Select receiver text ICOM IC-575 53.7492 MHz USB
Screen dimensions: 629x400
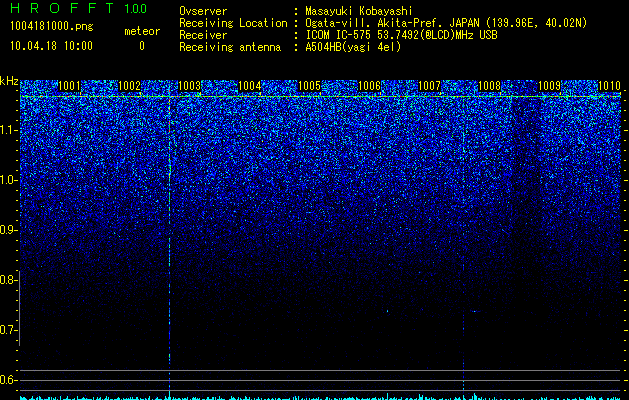(x=401, y=35)
